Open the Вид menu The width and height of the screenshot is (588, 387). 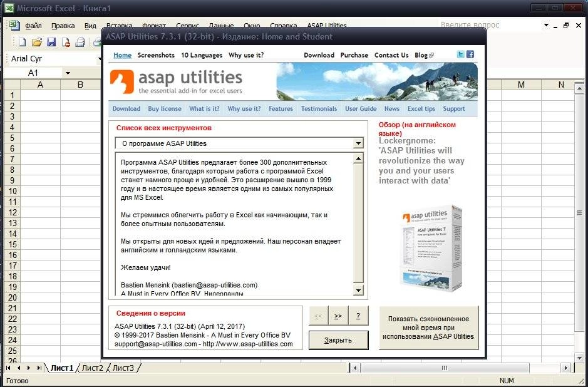tap(90, 26)
